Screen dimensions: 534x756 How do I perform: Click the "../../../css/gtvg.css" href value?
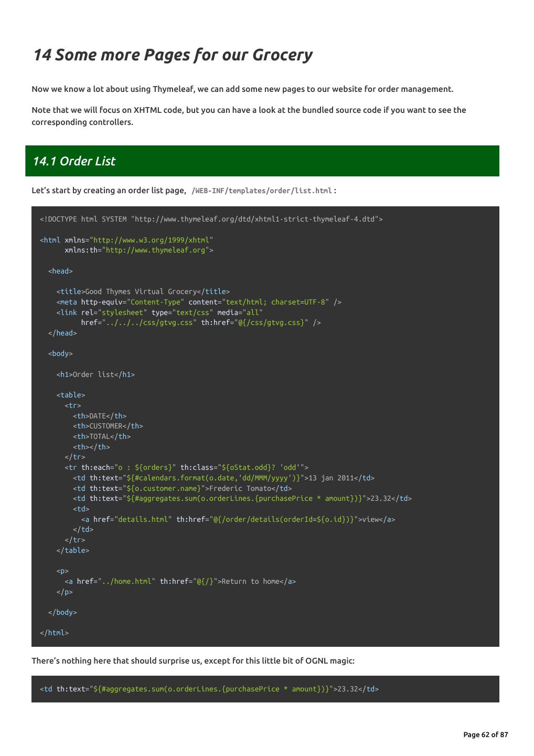point(149,322)
